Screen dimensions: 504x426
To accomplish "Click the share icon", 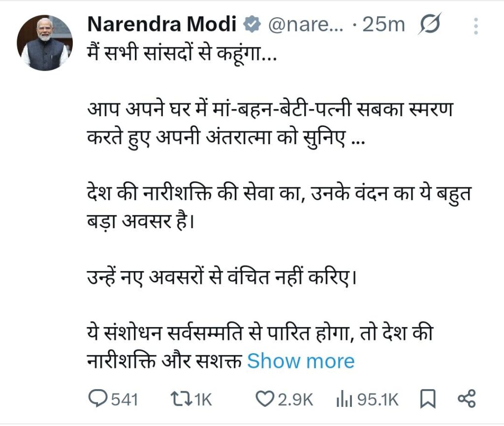I will (x=466, y=399).
